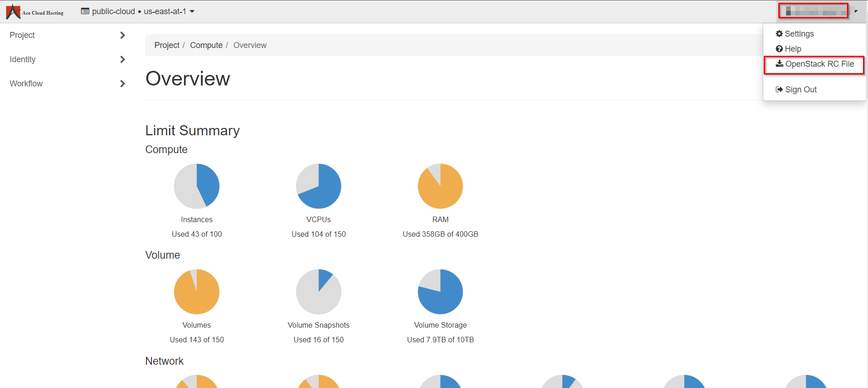Click the Settings gear icon
Viewport: 868px width, 388px height.
coord(779,34)
